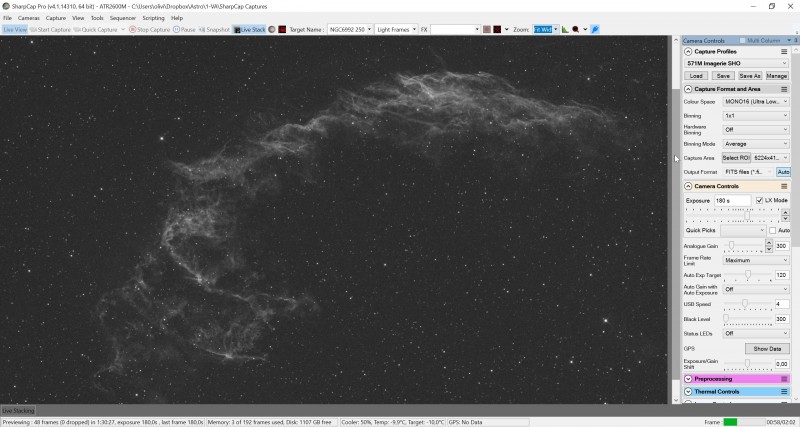Open Capture Format and Area hamburger icon

pos(784,89)
